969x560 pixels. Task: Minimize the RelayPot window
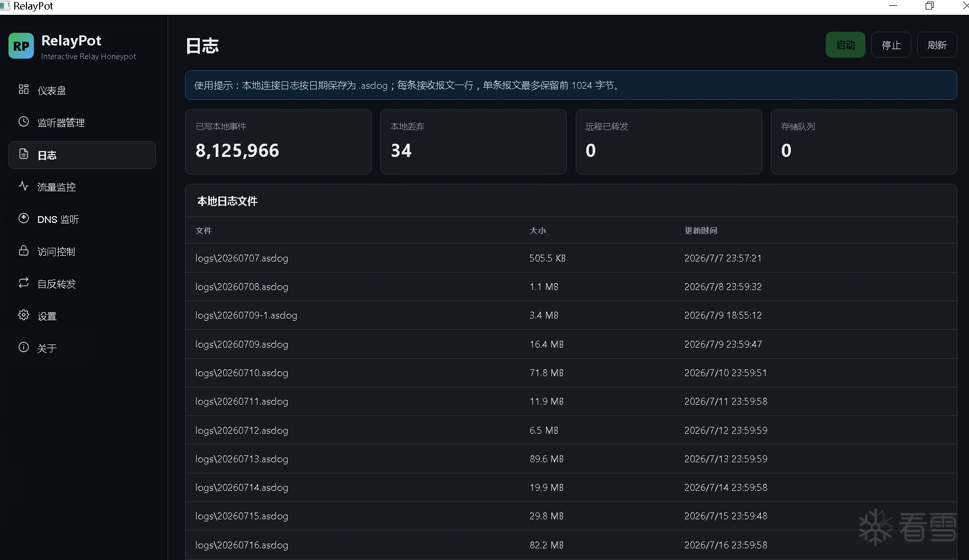coord(893,6)
